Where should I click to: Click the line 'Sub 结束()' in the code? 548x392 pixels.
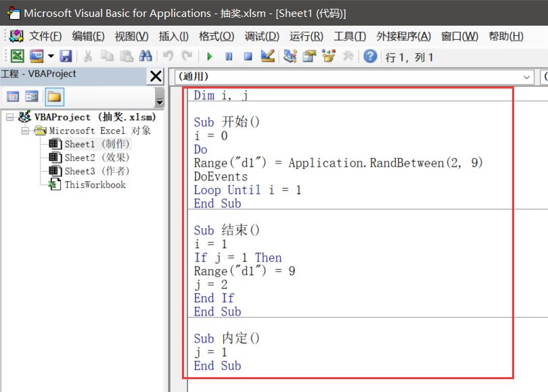[x=227, y=230]
